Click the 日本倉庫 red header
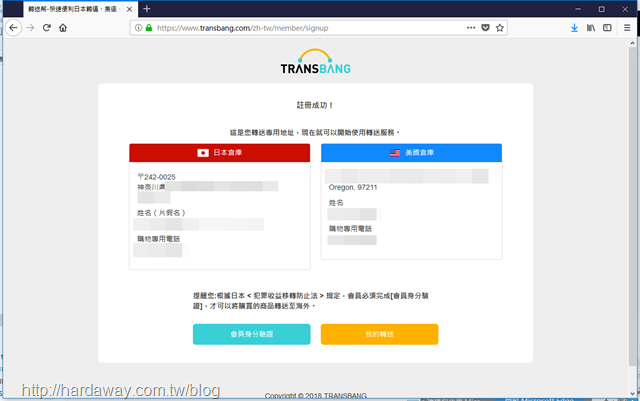640x401 pixels. tap(220, 153)
